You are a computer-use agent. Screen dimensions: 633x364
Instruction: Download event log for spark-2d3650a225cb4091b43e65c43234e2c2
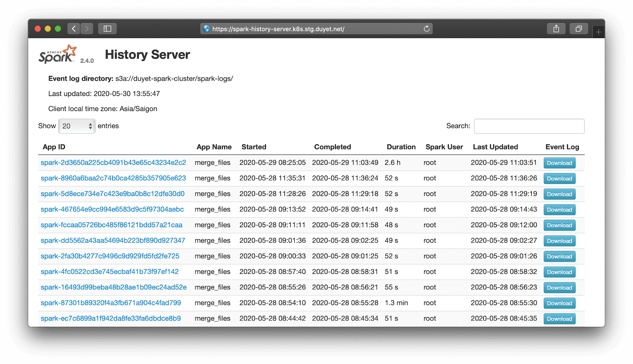559,162
